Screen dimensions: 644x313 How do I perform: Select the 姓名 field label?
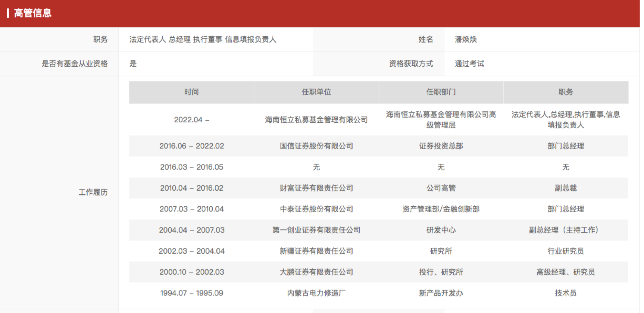(426, 39)
